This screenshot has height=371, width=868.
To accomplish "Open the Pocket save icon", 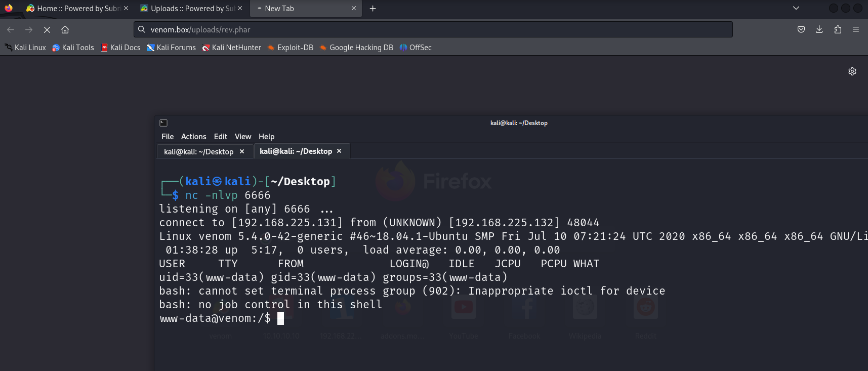I will click(x=801, y=30).
